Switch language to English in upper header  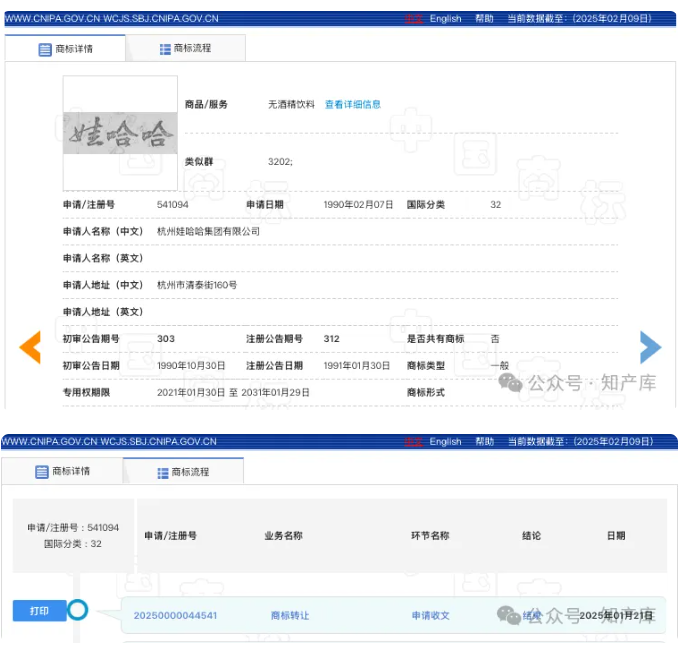click(x=445, y=18)
